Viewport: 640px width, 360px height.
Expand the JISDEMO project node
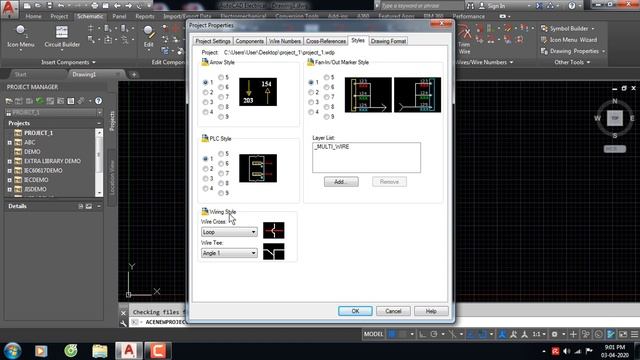coord(9,189)
